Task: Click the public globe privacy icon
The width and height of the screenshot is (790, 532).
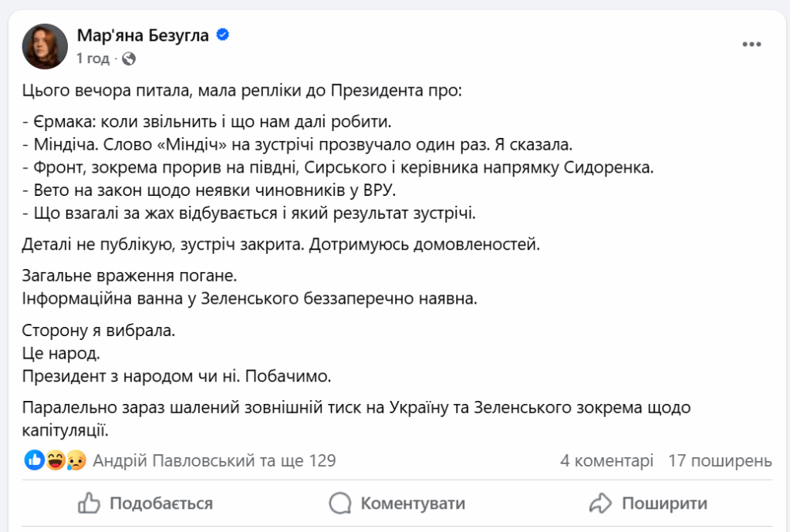Action: click(x=129, y=59)
